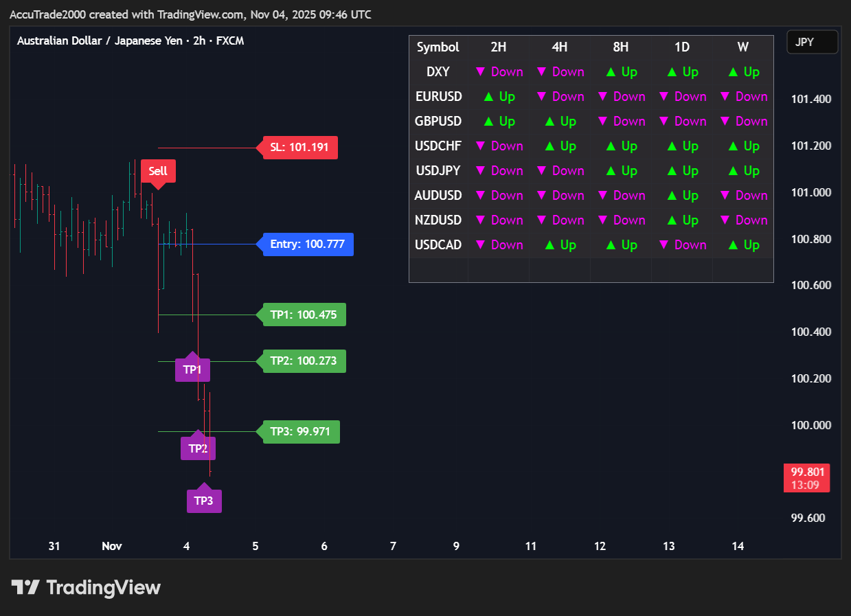This screenshot has height=616, width=851.
Task: Click the current price 99.801 axis label
Action: (x=807, y=478)
